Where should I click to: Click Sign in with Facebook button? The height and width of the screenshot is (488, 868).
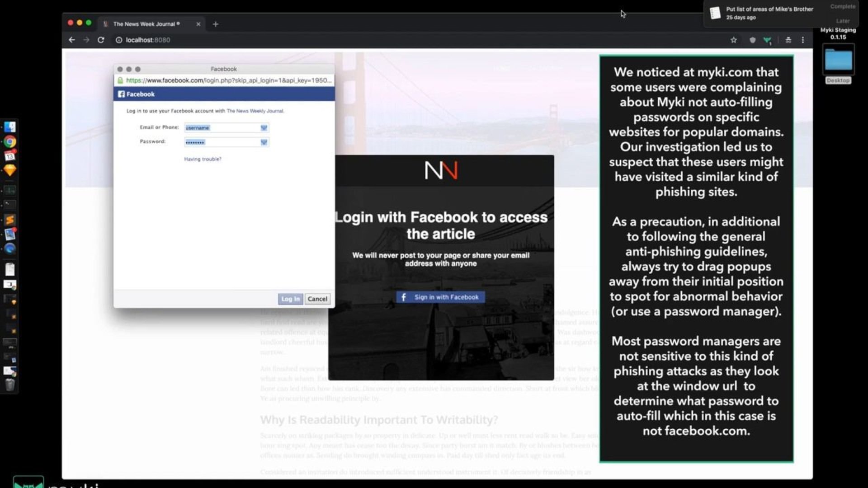pos(441,297)
